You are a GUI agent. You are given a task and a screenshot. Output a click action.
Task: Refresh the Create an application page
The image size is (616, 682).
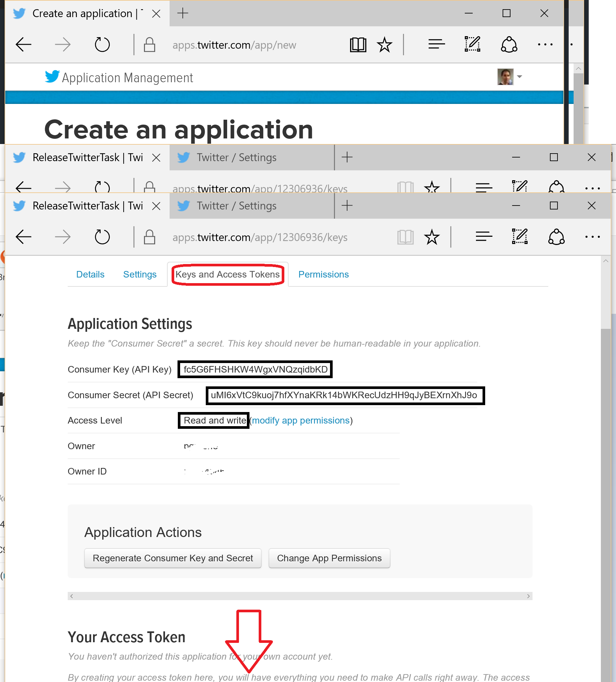point(102,44)
